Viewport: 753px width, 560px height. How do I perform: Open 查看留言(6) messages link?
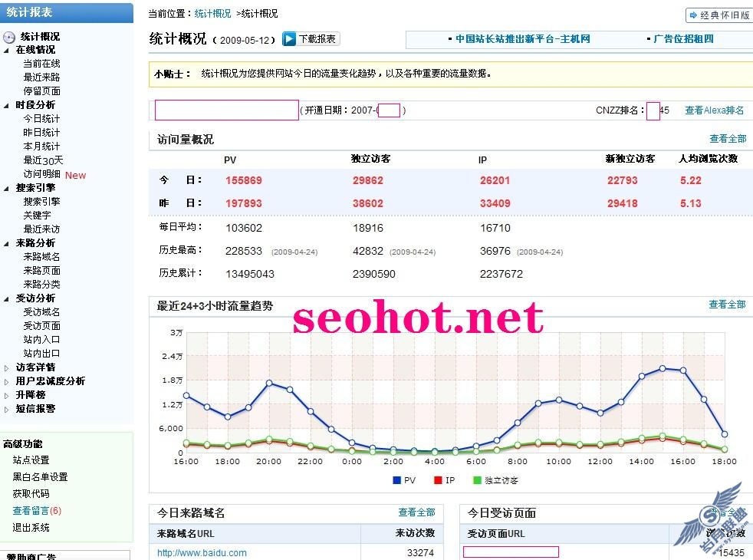[37, 511]
